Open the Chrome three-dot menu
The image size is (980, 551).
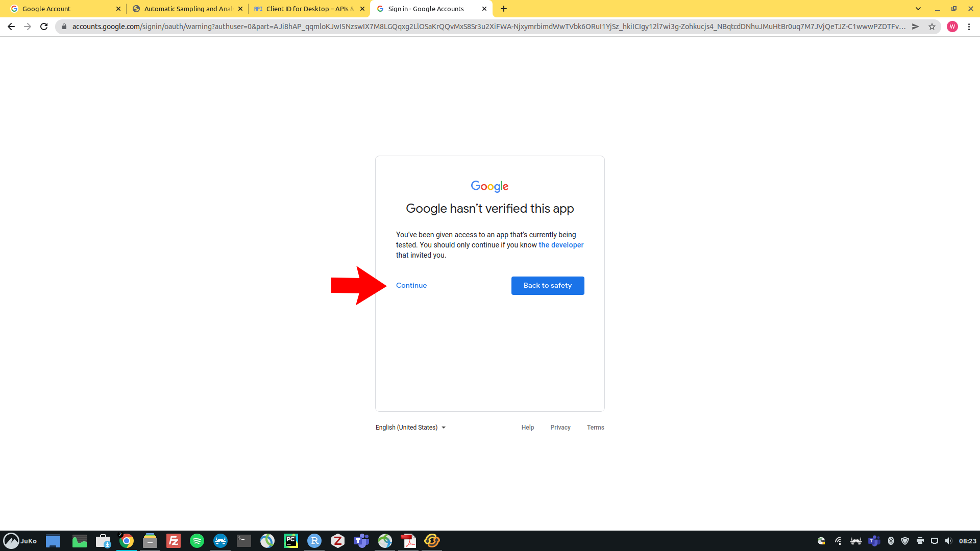(969, 27)
